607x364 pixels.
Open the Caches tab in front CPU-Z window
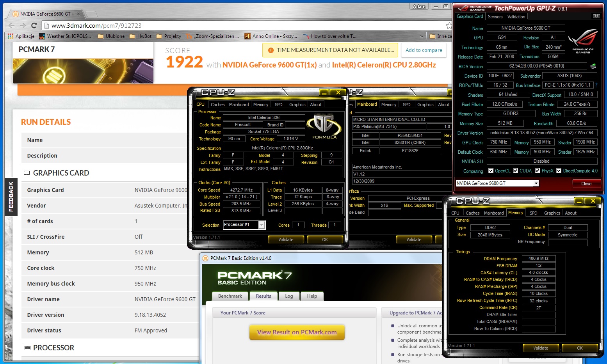pyautogui.click(x=217, y=105)
